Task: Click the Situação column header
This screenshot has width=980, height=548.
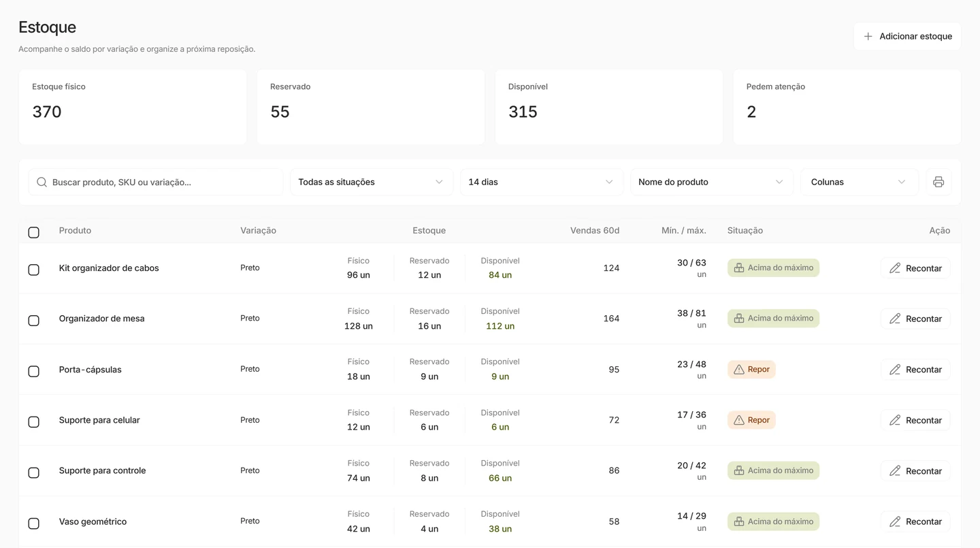Action: point(745,230)
